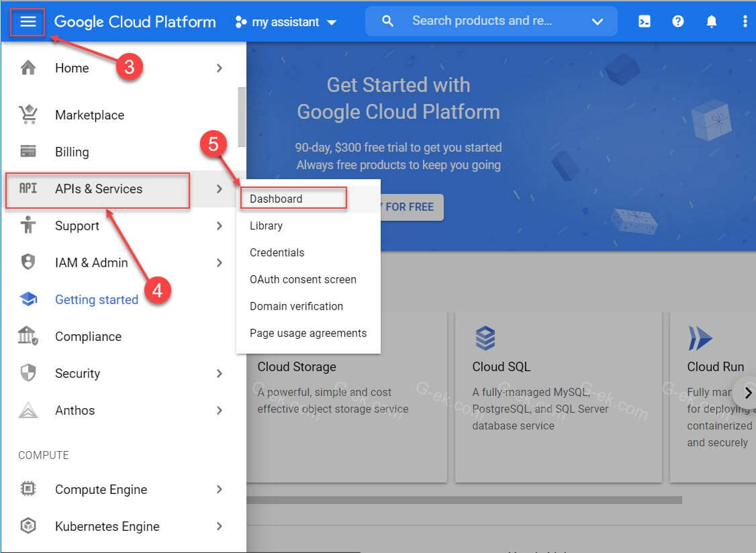Click next arrow on product cards carousel
Viewport: 756px width, 553px height.
tap(747, 393)
